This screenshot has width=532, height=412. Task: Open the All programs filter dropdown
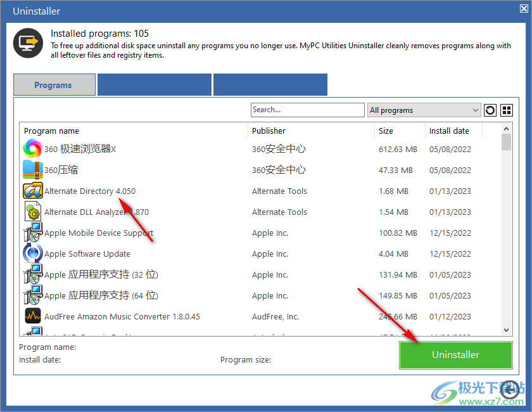click(424, 110)
